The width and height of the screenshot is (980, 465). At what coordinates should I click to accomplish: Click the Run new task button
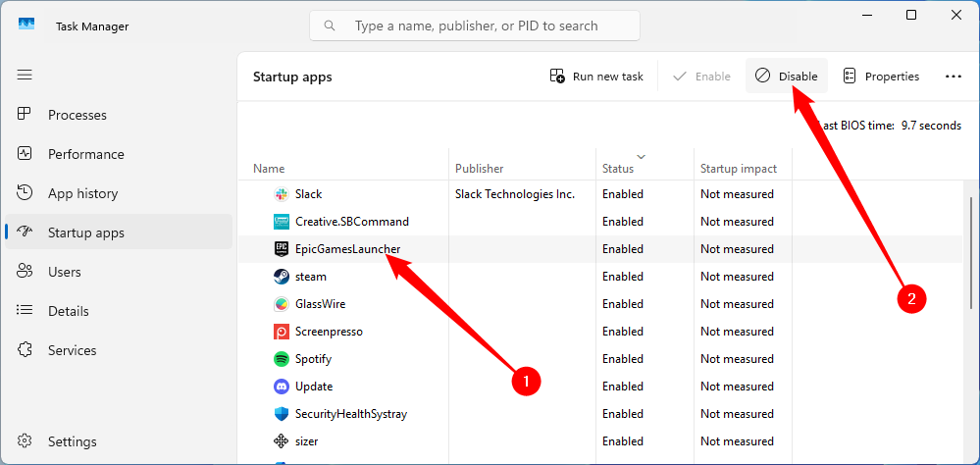596,77
